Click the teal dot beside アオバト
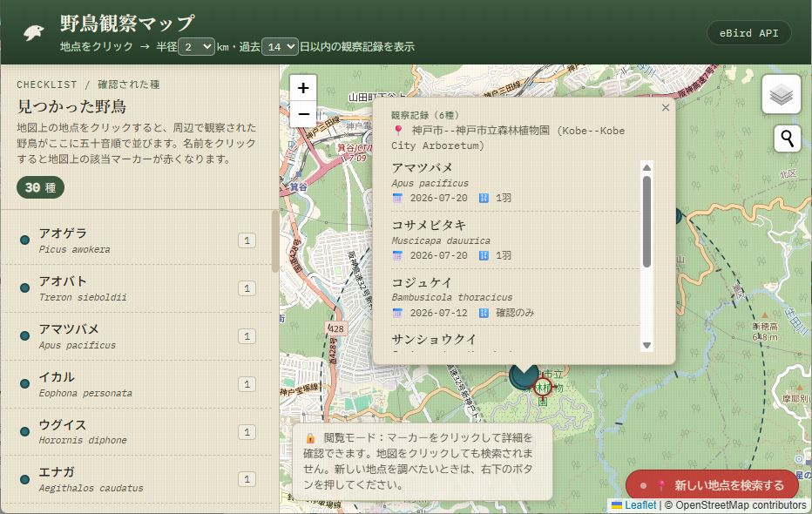Image resolution: width=812 pixels, height=514 pixels. 24,288
